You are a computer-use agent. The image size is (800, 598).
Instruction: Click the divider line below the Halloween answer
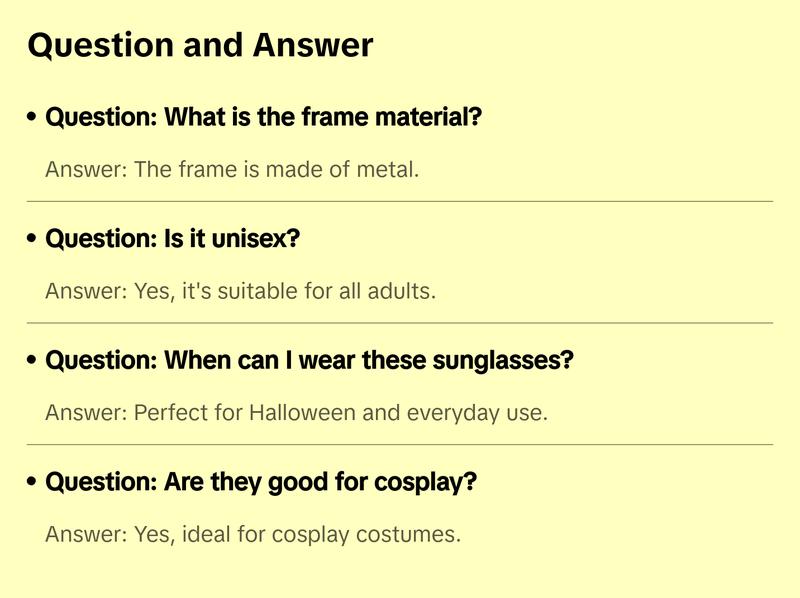(x=400, y=444)
